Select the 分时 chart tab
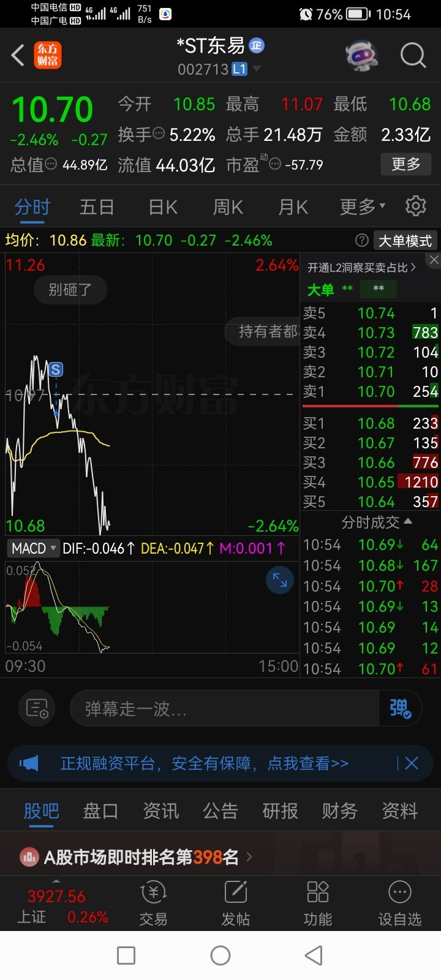The image size is (441, 980). (x=32, y=207)
